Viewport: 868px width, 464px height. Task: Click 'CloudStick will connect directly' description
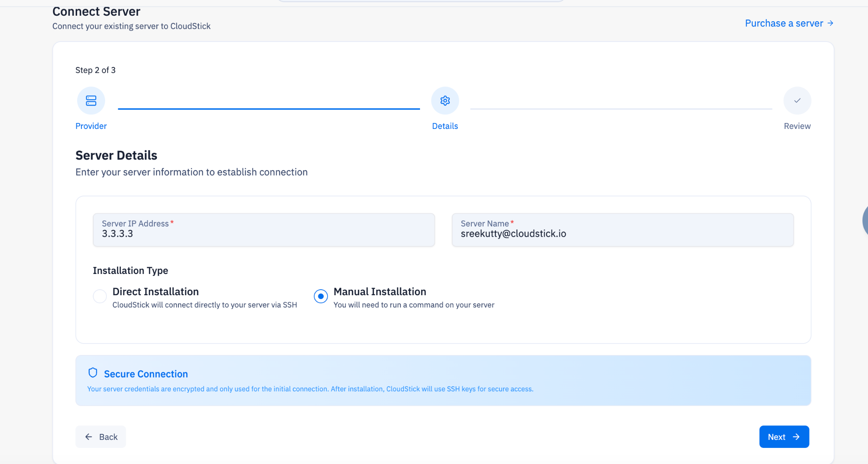tap(205, 305)
